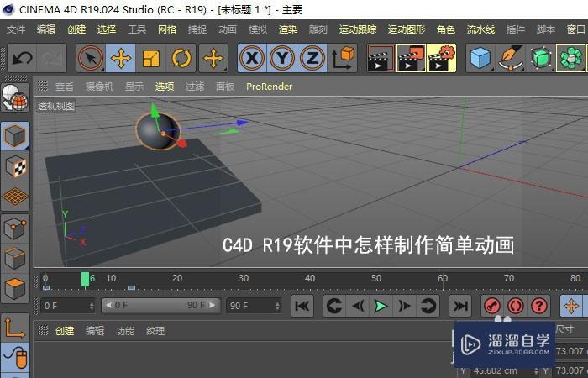Image resolution: width=588 pixels, height=378 pixels.
Task: Switch to Model mode cube icon
Action: point(15,136)
